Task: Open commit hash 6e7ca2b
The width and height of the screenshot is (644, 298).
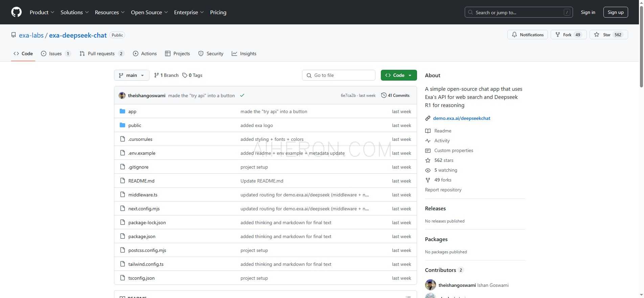Action: (348, 95)
